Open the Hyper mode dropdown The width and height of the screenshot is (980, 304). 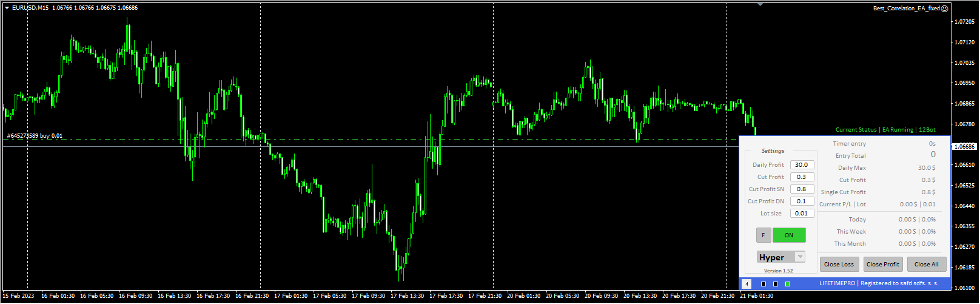[x=781, y=257]
